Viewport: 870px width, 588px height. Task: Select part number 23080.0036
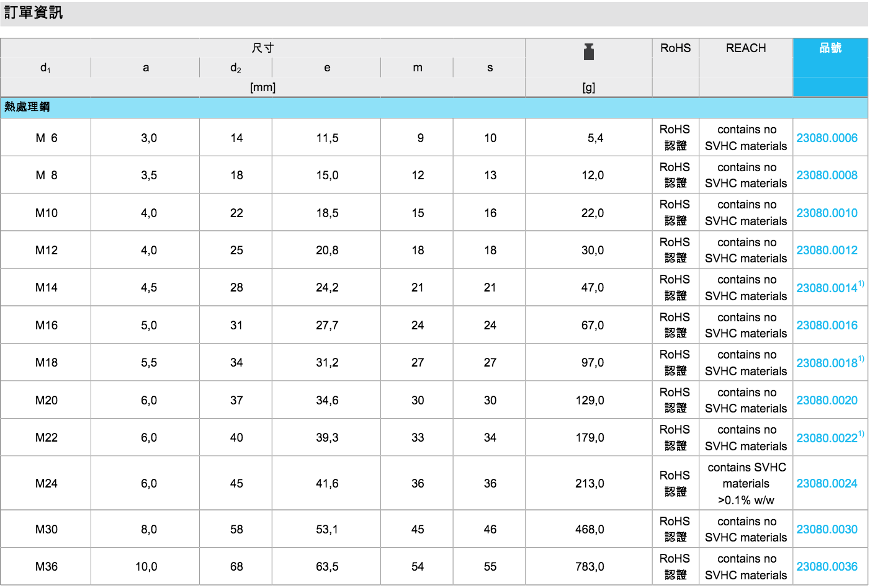(x=827, y=566)
